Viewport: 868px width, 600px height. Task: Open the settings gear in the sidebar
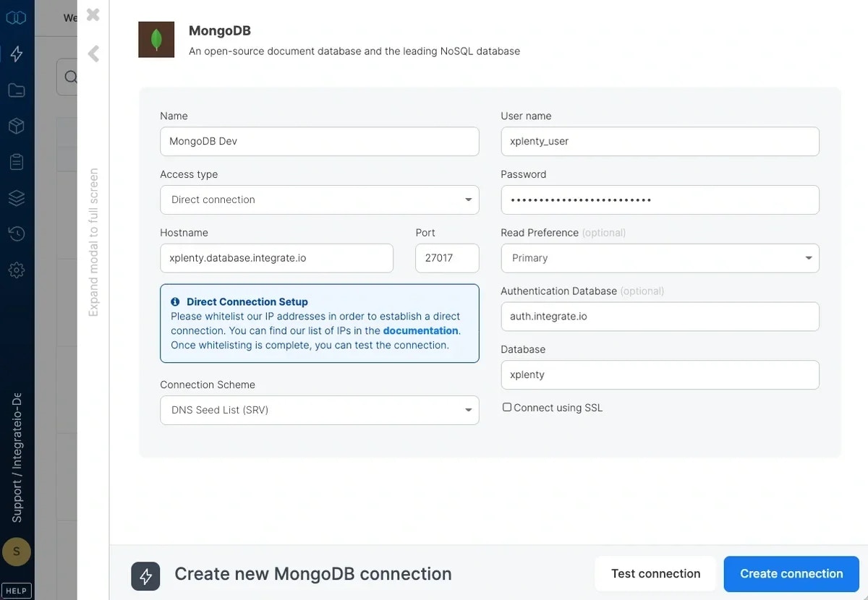pos(16,270)
